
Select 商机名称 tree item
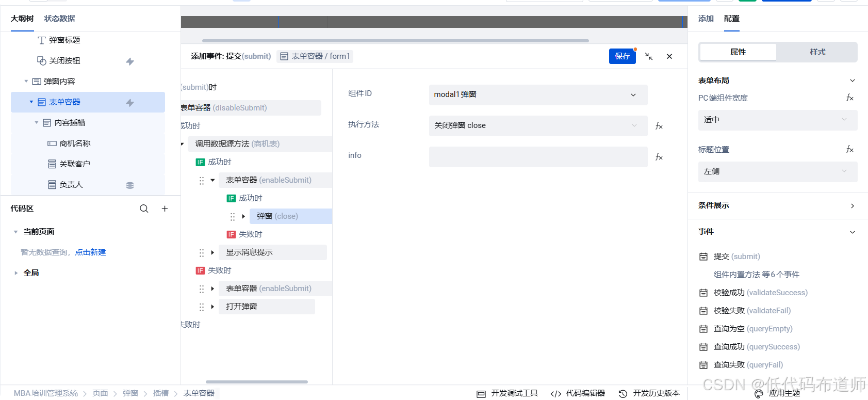pos(75,143)
